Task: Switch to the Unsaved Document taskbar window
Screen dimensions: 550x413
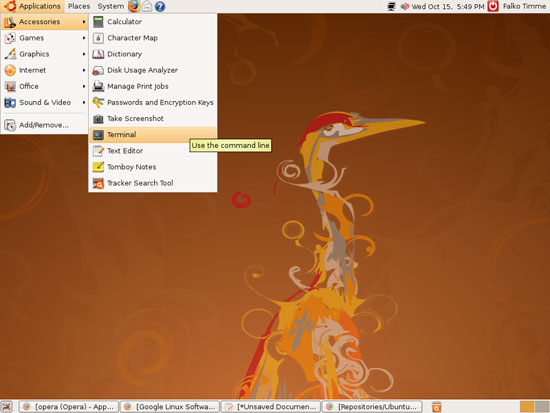Action: pyautogui.click(x=271, y=407)
